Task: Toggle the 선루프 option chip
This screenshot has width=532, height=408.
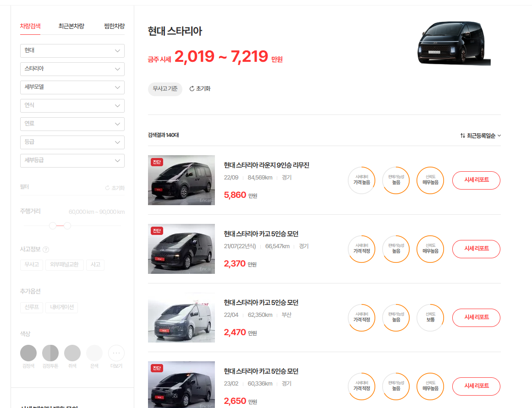Action: point(32,307)
